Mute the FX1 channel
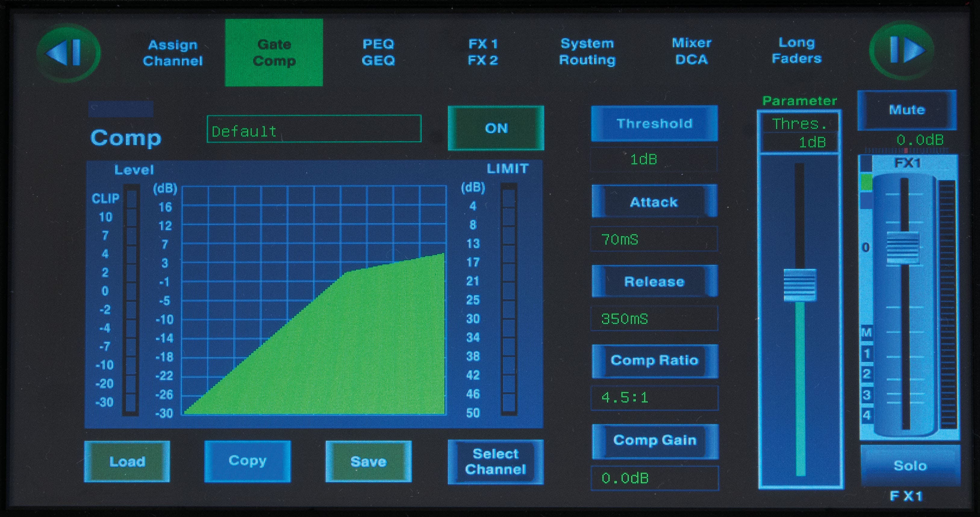 [907, 109]
